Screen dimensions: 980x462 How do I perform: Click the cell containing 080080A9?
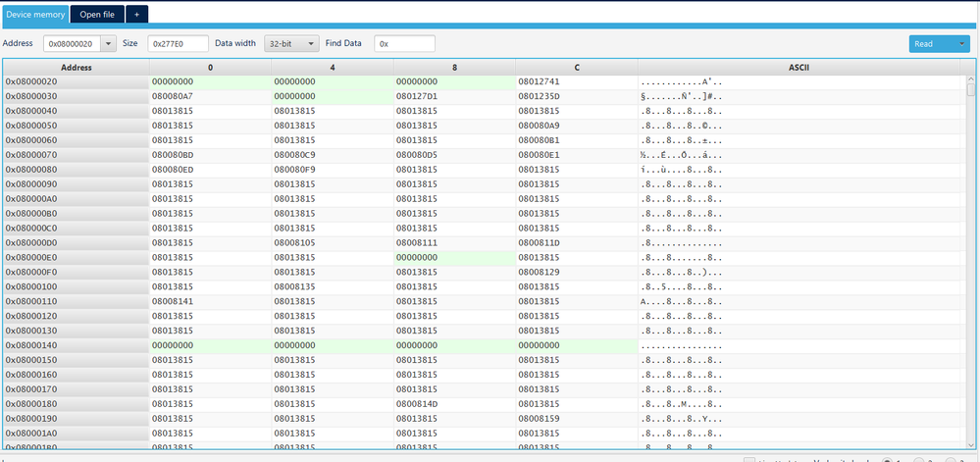click(577, 126)
